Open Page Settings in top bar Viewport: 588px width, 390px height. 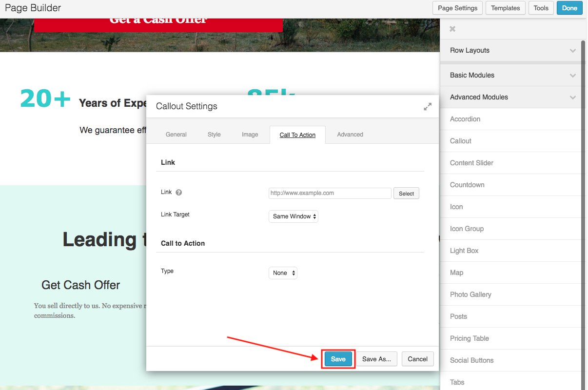458,8
